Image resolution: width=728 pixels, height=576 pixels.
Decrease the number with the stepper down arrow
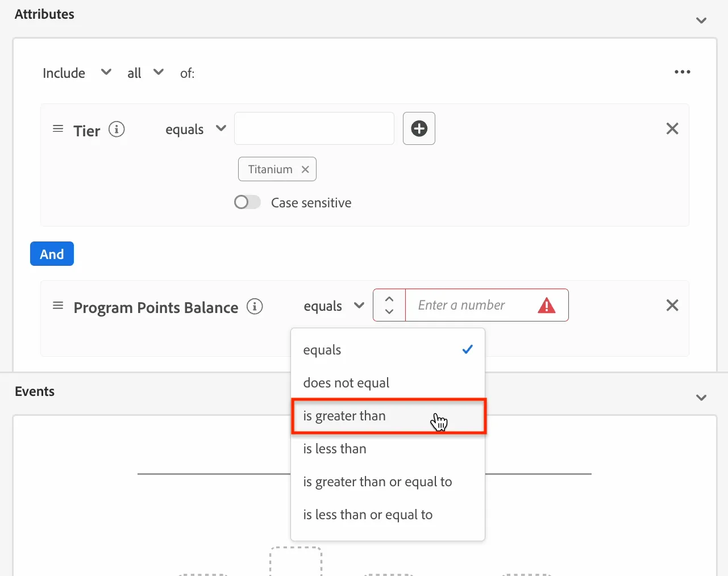[x=389, y=311]
